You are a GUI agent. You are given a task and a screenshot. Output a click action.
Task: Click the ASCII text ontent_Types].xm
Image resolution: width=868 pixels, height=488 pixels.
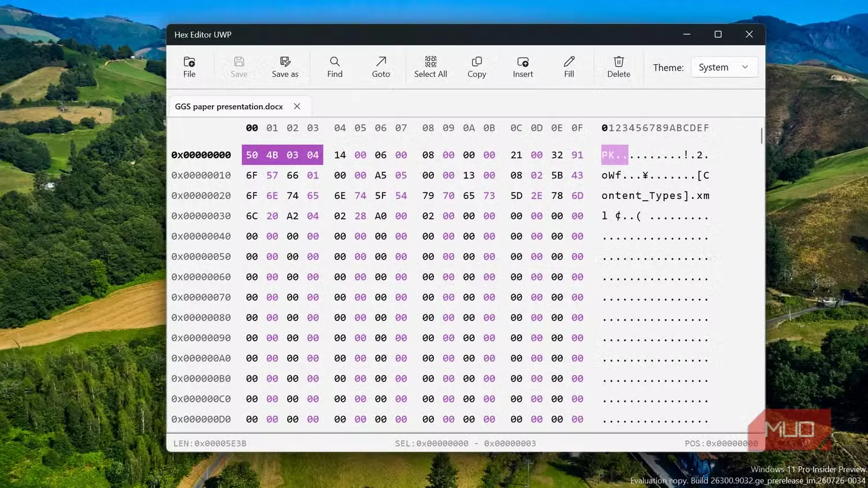tap(656, 195)
